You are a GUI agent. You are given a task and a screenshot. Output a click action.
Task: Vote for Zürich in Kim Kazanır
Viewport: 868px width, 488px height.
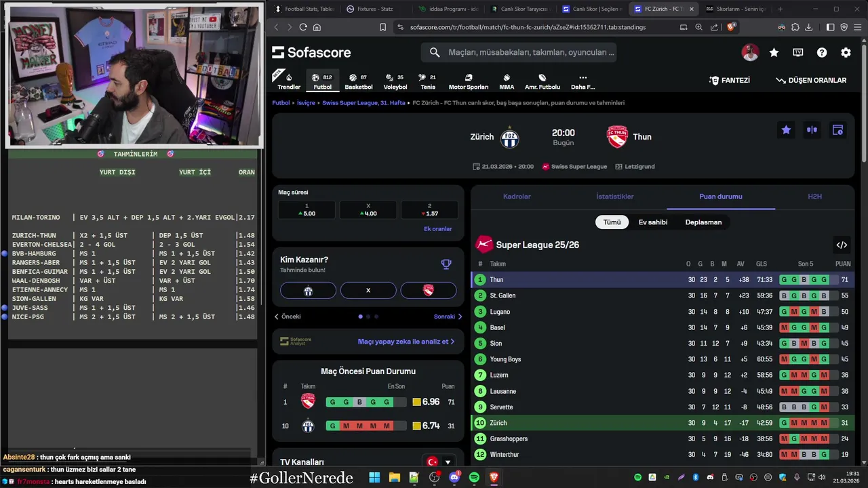(308, 290)
